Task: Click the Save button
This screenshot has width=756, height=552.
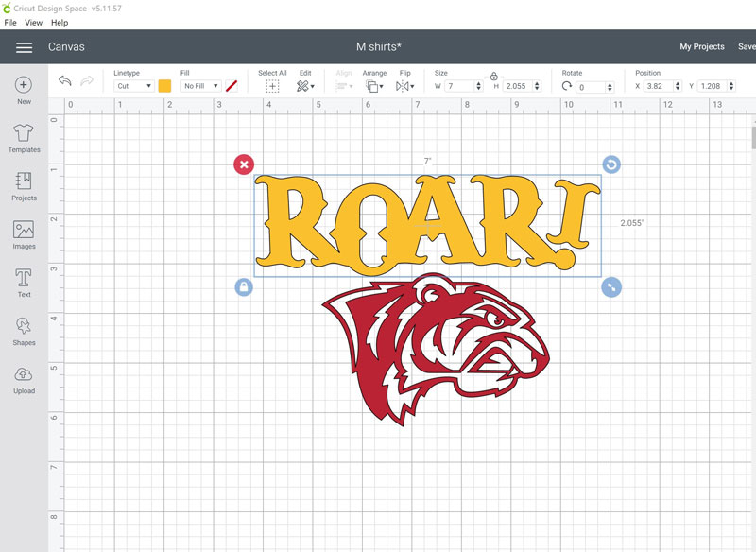Action: click(747, 46)
